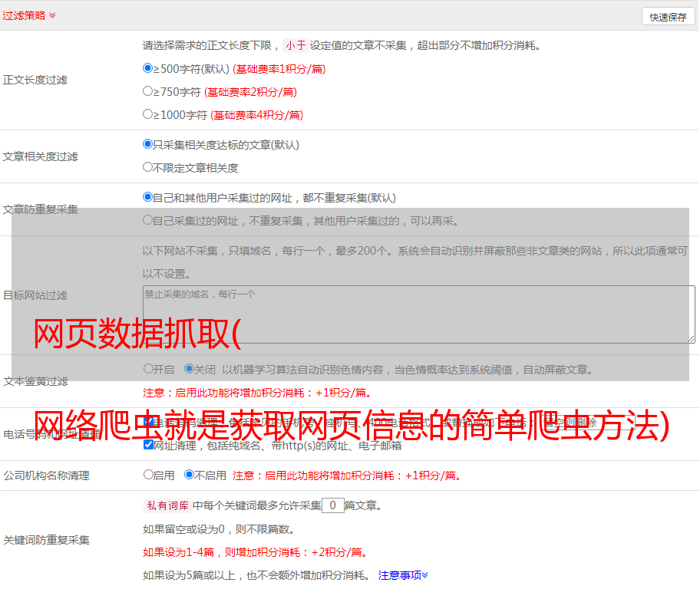This screenshot has width=700, height=589.
Task: Click the 基础费率4积分/篇 red text
Action: click(x=256, y=115)
